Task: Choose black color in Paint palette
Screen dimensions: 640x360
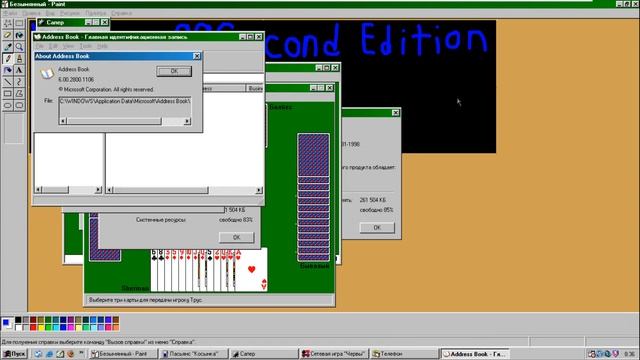Action: coord(18,320)
